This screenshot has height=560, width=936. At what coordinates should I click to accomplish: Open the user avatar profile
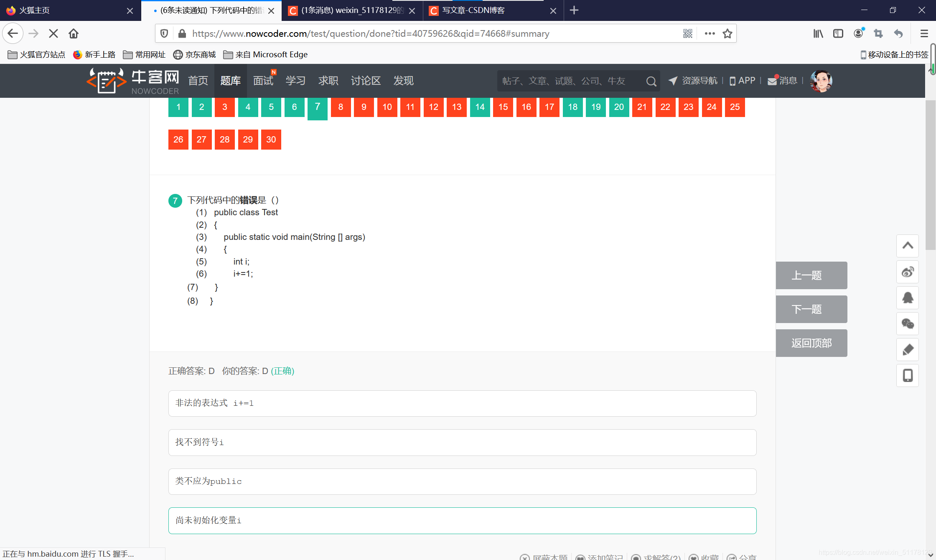(821, 81)
